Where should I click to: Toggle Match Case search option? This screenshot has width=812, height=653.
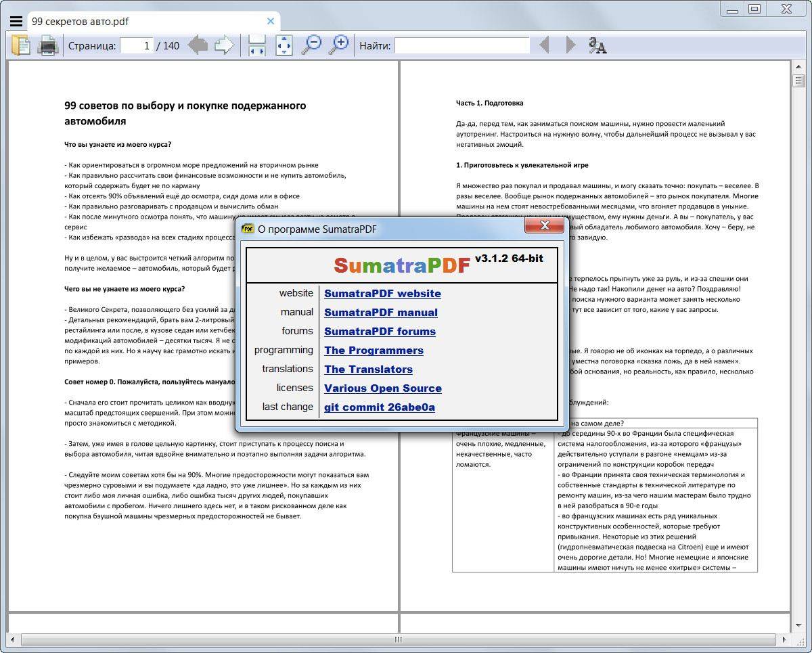[597, 45]
